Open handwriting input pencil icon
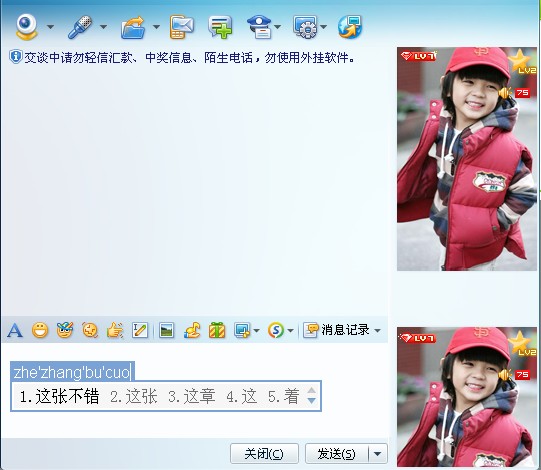 click(140, 330)
